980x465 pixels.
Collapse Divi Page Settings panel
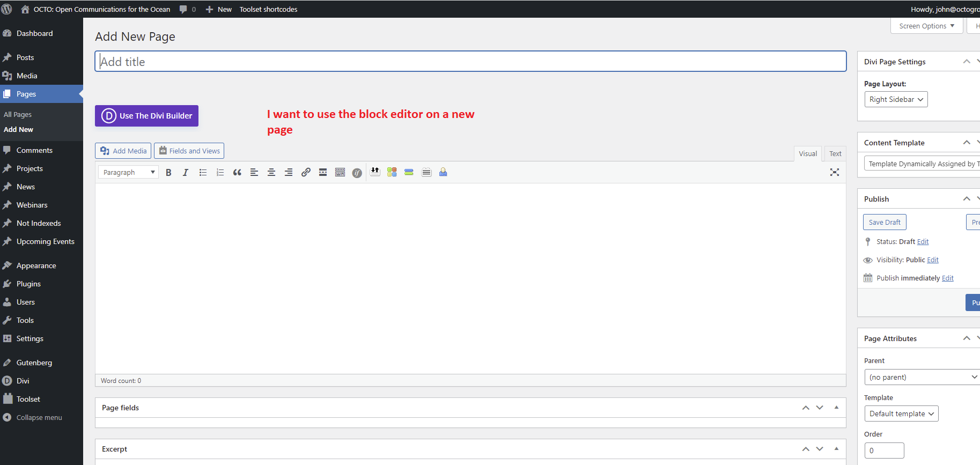[x=967, y=62]
